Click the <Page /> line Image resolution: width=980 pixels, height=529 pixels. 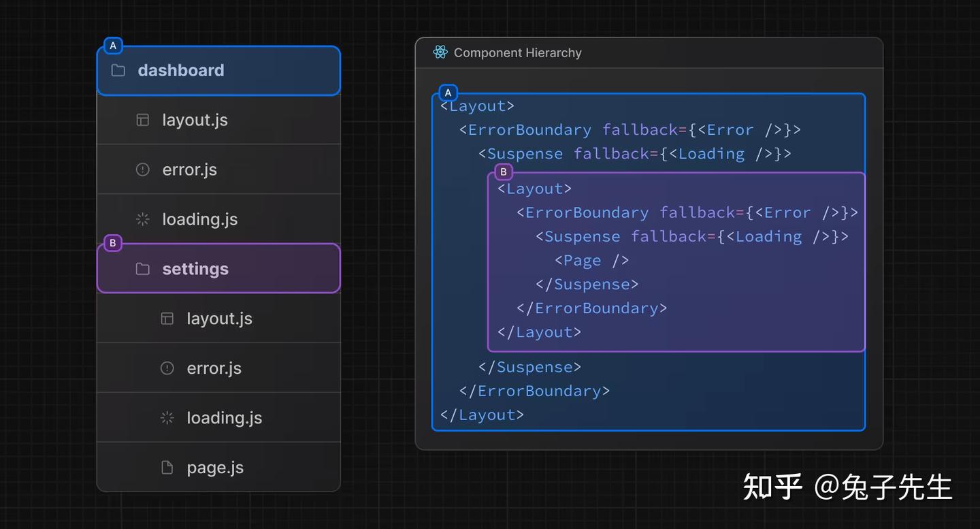pos(591,261)
